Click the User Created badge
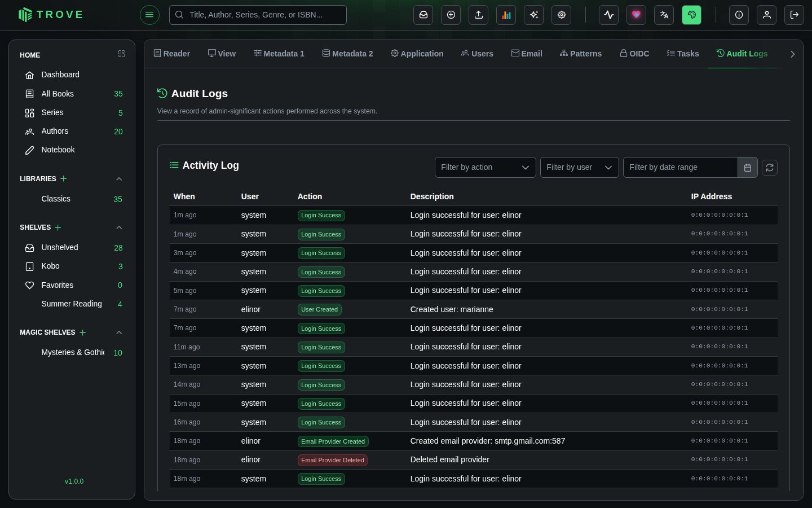 point(320,309)
